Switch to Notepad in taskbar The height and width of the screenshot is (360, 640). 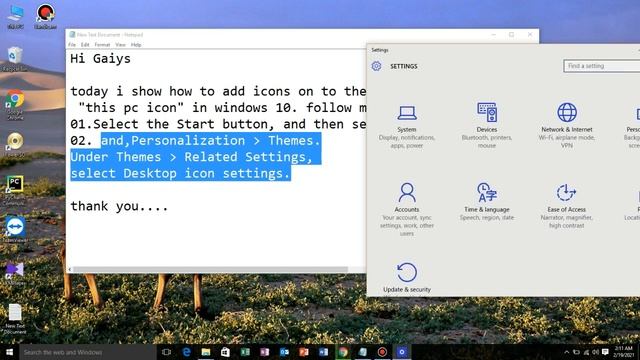(362, 352)
